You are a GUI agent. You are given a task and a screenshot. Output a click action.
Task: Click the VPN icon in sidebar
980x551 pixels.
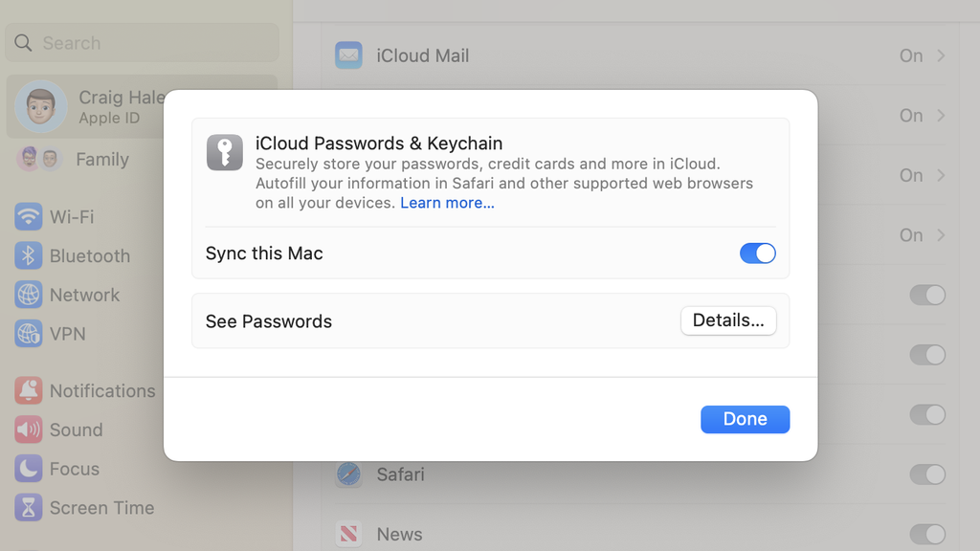pos(29,334)
